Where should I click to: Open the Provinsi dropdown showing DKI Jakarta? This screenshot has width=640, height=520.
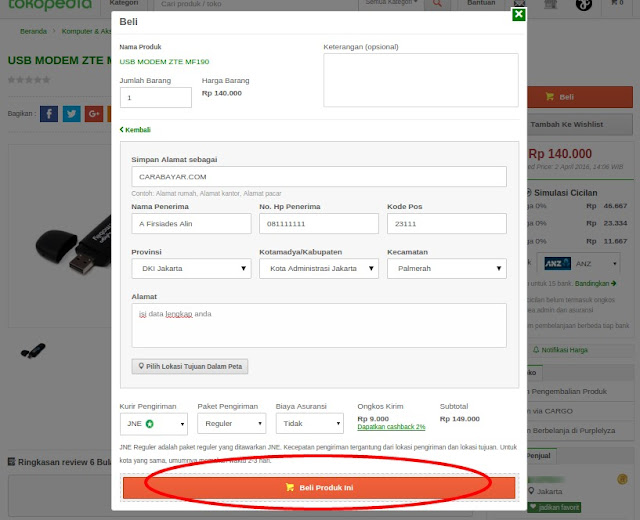click(191, 269)
